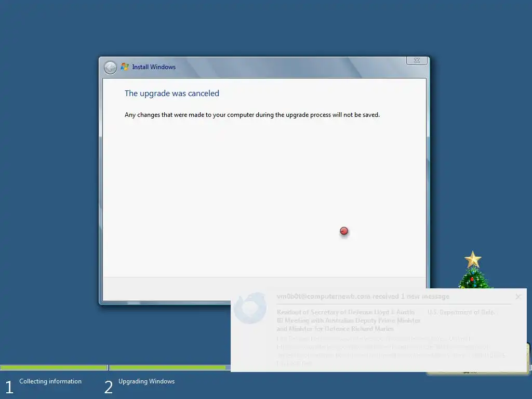Viewport: 532px width, 399px height.
Task: Close the Install Windows dialog
Action: pos(417,60)
